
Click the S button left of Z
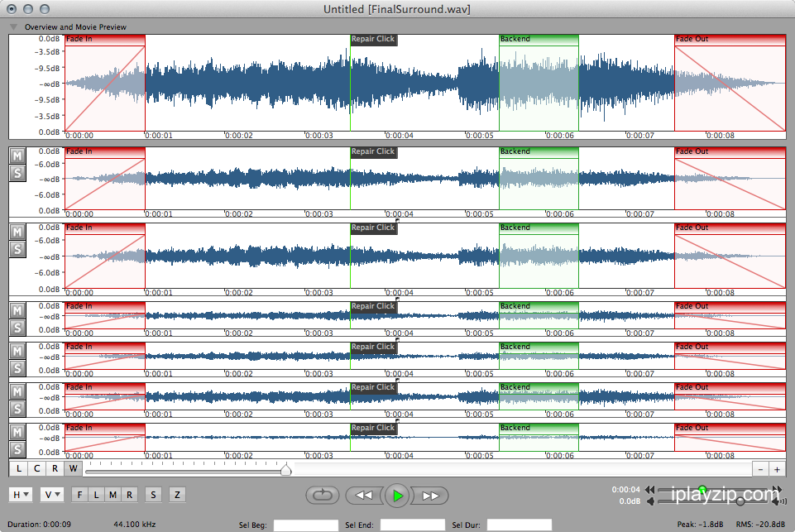153,495
